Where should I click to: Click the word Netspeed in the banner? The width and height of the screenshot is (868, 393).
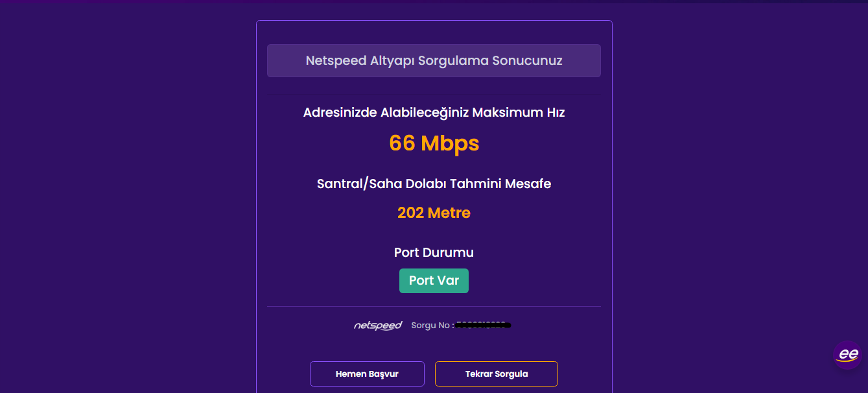336,61
